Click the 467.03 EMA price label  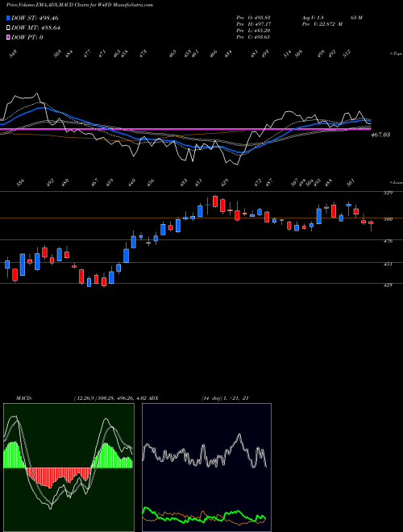(x=380, y=135)
